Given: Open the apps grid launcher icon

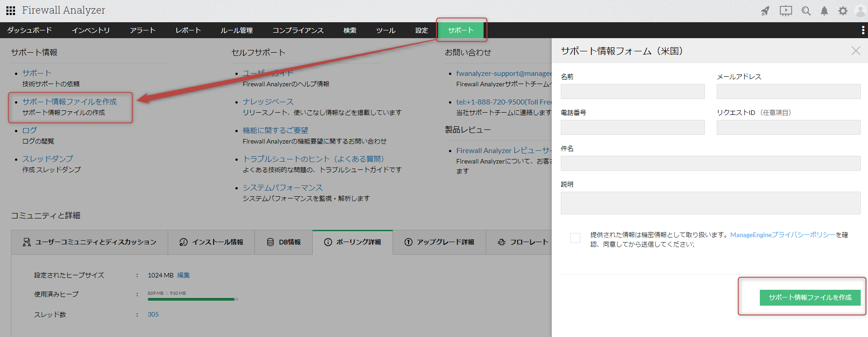Looking at the screenshot, I should tap(10, 10).
